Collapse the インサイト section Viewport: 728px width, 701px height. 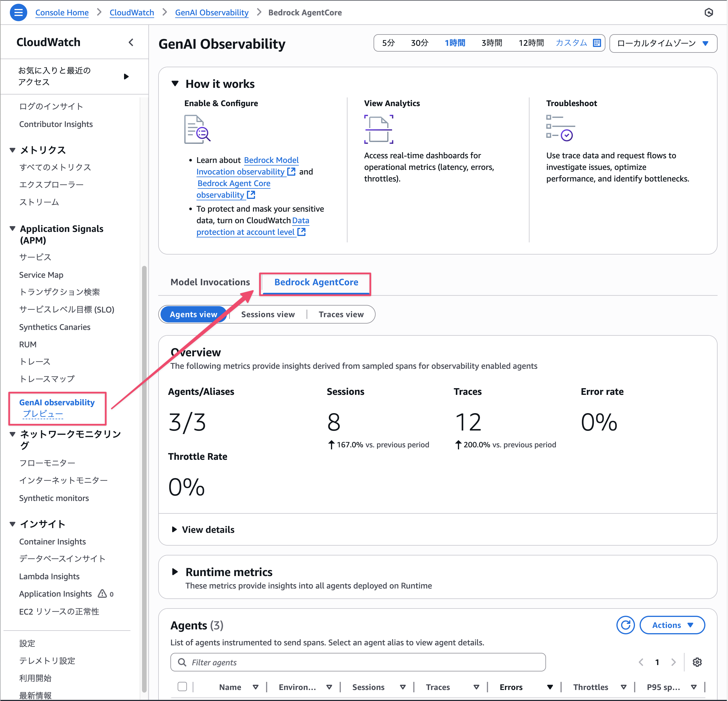(13, 524)
